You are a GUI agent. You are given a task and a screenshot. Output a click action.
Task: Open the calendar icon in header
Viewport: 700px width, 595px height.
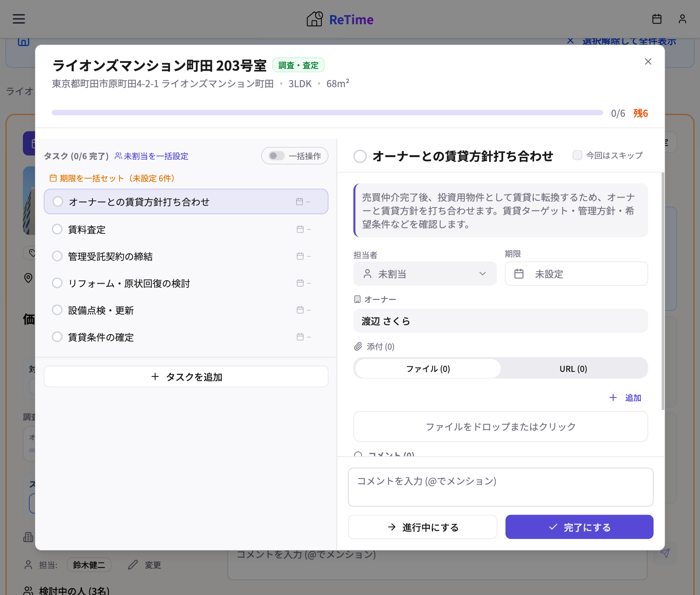tap(657, 19)
